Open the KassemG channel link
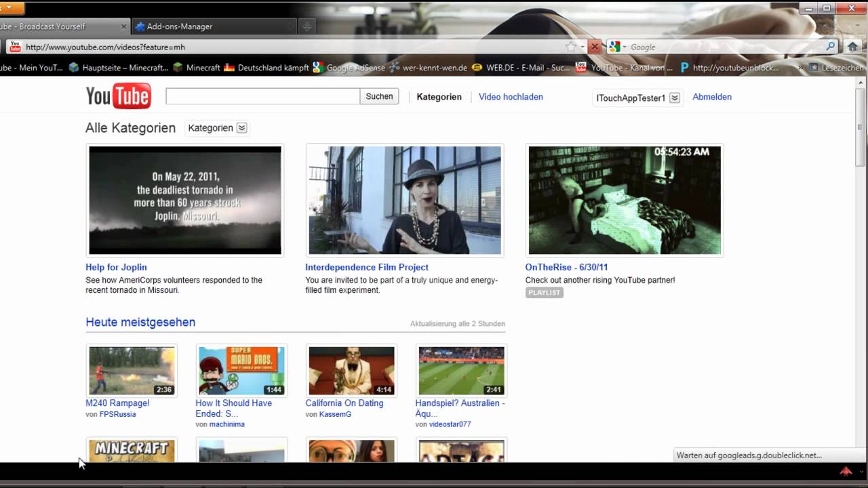This screenshot has width=868, height=488. [335, 414]
